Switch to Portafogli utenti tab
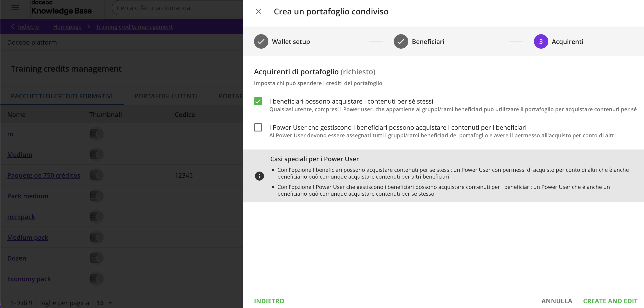644x308 pixels. point(166,96)
